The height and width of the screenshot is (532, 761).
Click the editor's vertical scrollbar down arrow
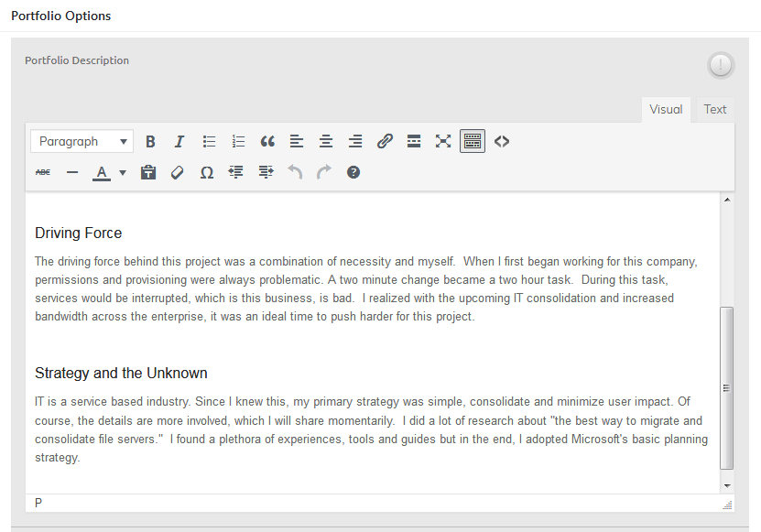coord(727,485)
